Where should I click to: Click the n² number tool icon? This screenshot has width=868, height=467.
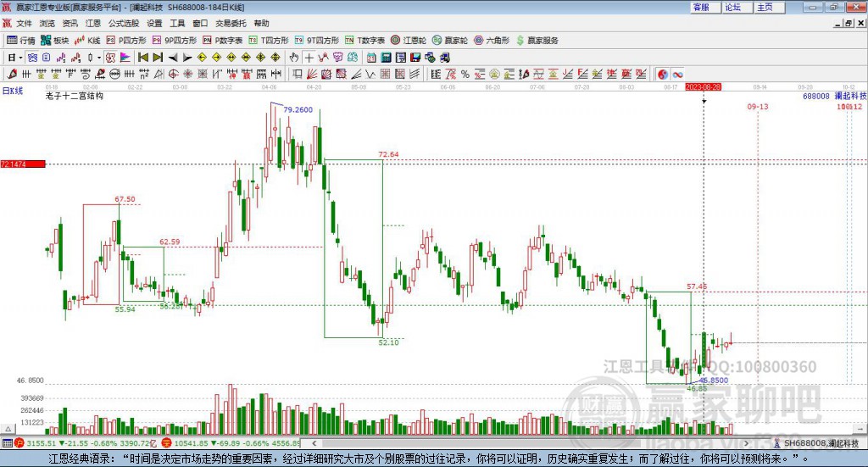(x=144, y=74)
